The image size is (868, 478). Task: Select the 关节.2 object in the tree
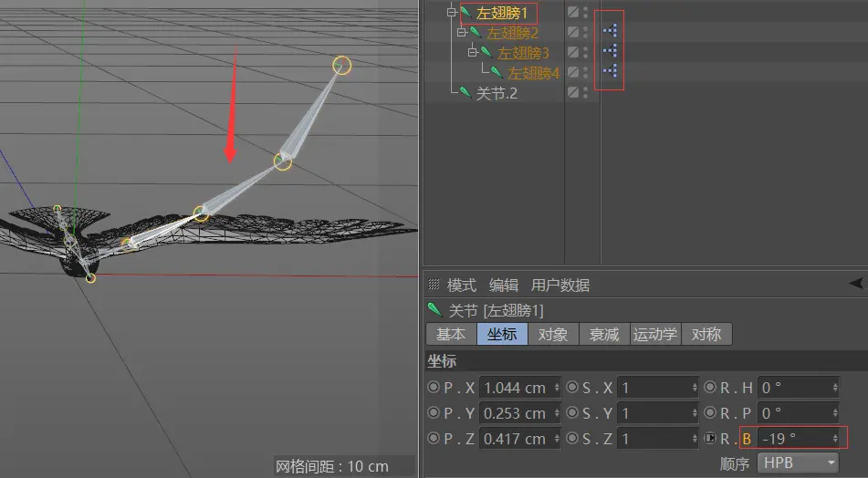click(x=497, y=93)
